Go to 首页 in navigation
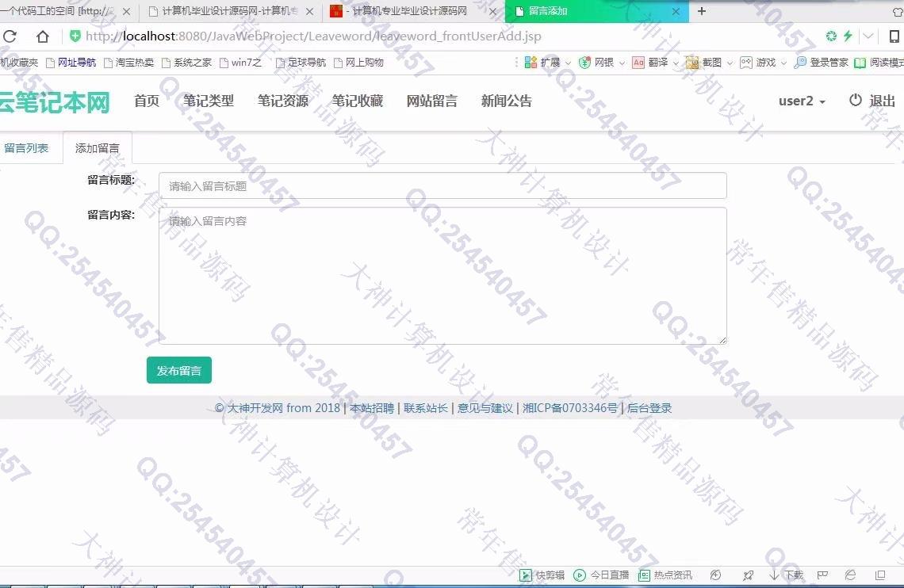The image size is (904, 588). pyautogui.click(x=147, y=101)
